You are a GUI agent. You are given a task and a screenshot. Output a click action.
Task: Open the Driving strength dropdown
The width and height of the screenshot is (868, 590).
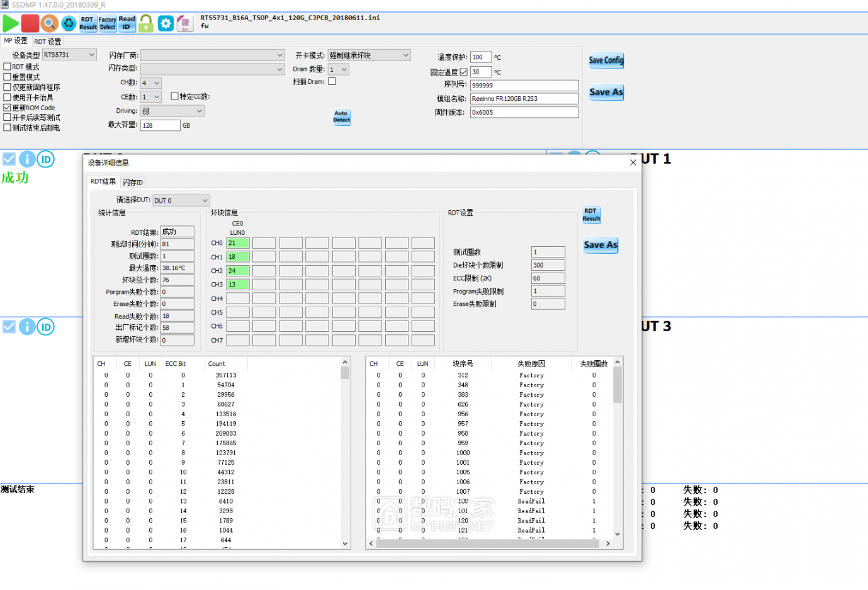point(172,111)
